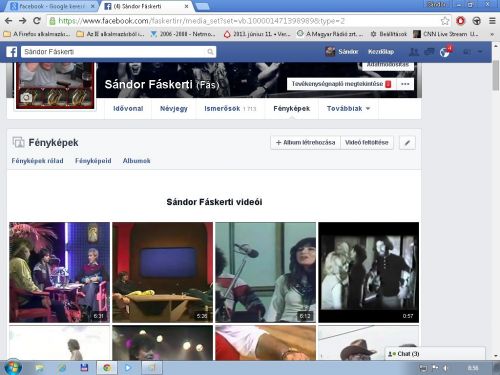Reload the page with the refresh icon
The image size is (500, 375).
(x=37, y=21)
